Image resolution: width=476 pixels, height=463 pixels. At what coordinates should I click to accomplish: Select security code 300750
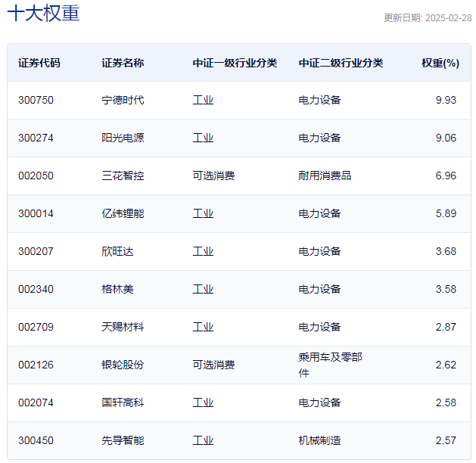coord(36,100)
